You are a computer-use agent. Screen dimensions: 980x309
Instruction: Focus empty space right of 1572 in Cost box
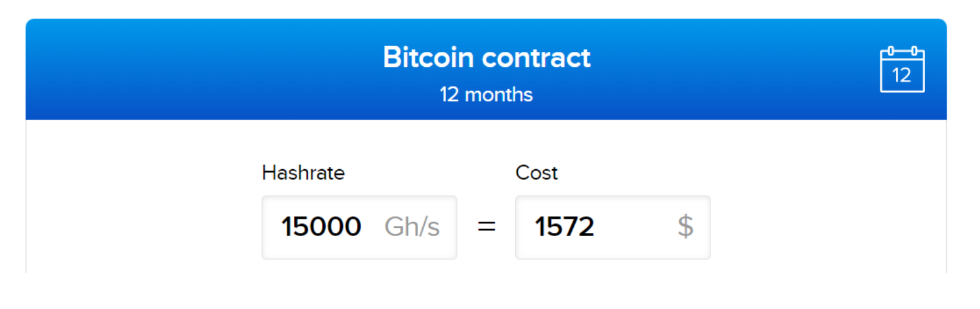pyautogui.click(x=635, y=227)
